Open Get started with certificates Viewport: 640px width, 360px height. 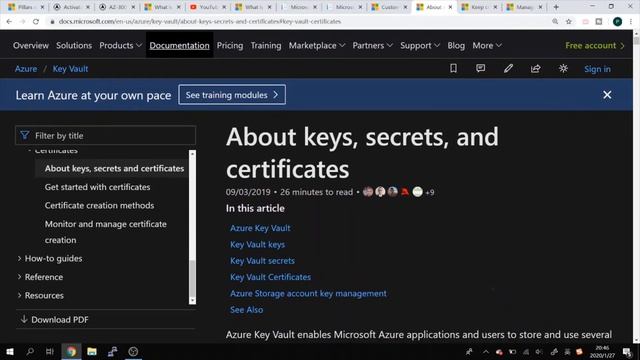[98, 187]
